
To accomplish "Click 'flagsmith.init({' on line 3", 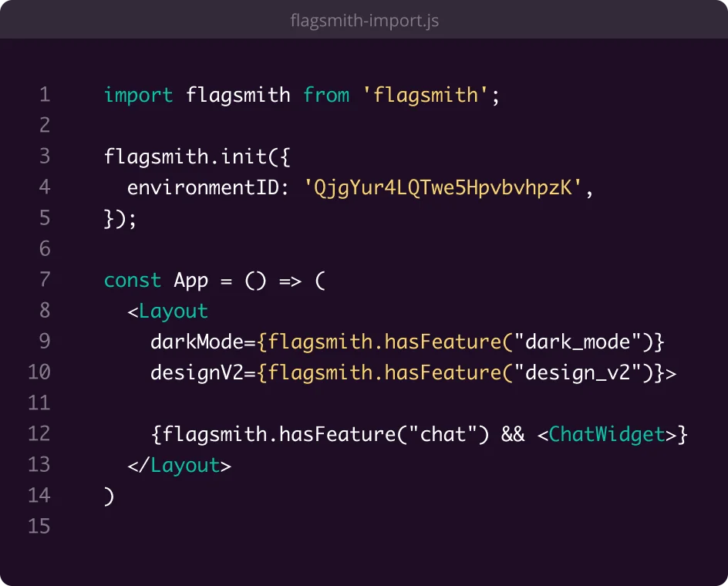I will click(197, 157).
